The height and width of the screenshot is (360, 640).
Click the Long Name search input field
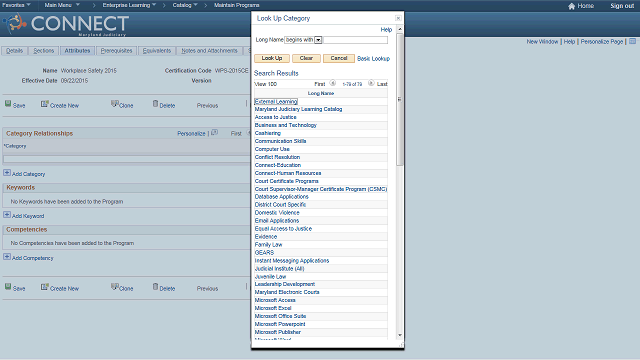coord(356,40)
